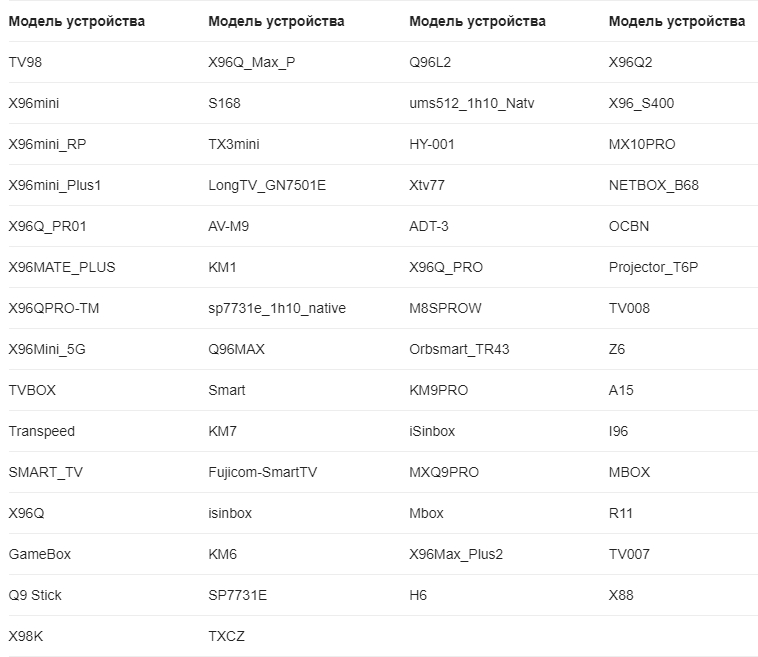The image size is (758, 657).
Task: Click the last Модель устройства column header
Action: point(677,21)
